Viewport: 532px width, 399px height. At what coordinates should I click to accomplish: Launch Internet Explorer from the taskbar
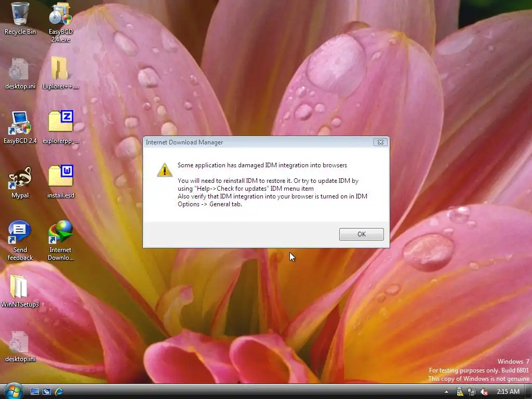pyautogui.click(x=59, y=392)
